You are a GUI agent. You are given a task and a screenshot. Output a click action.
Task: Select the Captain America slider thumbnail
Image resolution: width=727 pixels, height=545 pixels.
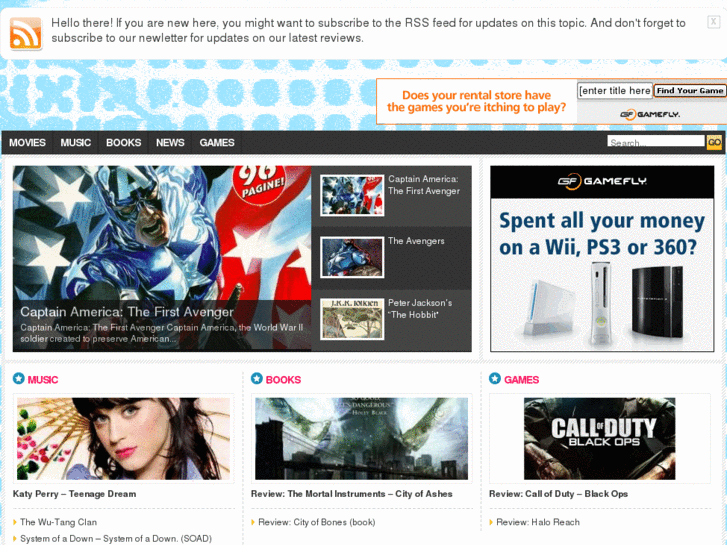click(352, 195)
